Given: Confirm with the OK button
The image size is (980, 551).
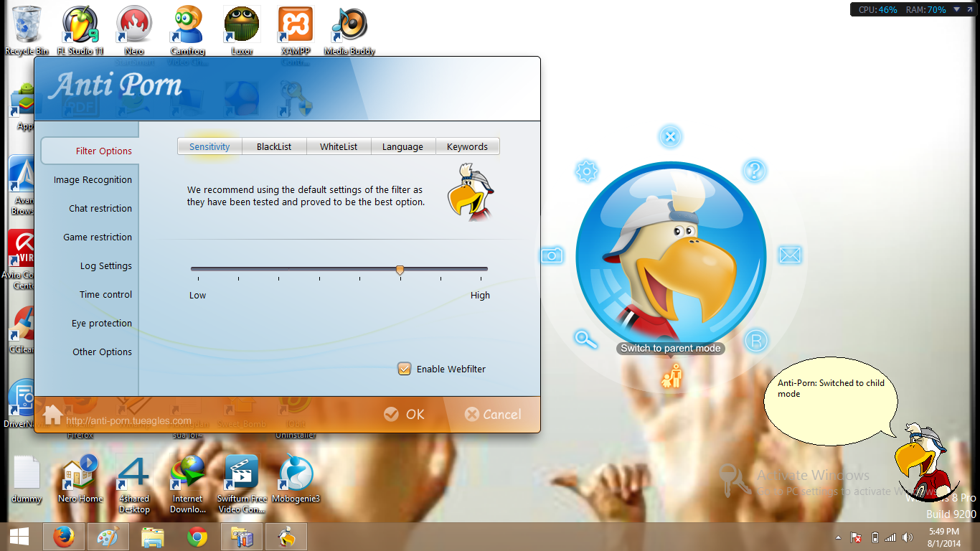Looking at the screenshot, I should [x=404, y=414].
